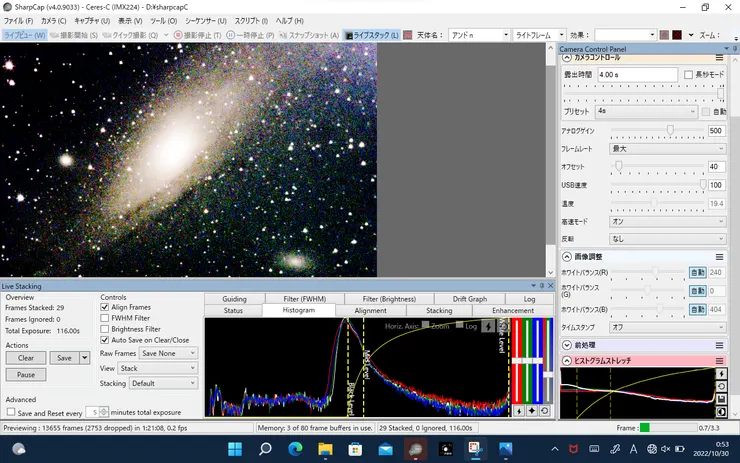Click the reset icon in histogram stretch panel
Image resolution: width=740 pixels, height=463 pixels.
pos(721,387)
